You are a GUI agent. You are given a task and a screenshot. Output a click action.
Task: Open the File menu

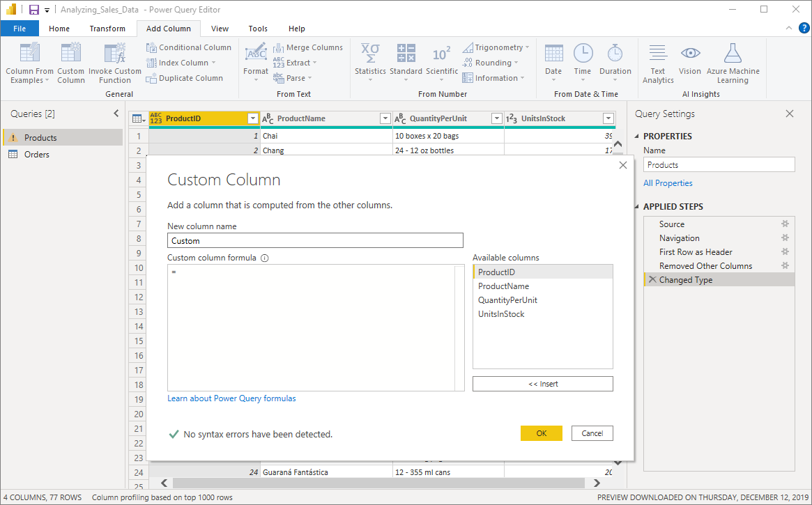(x=20, y=29)
